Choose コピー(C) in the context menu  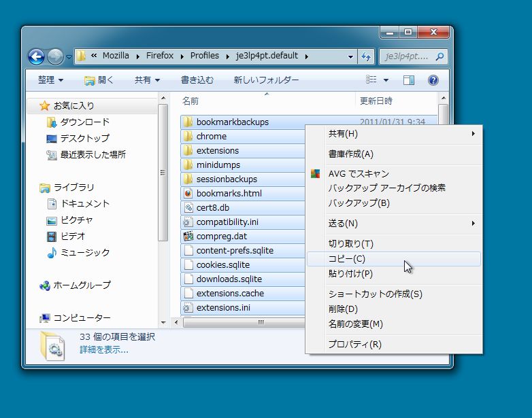pyautogui.click(x=394, y=259)
